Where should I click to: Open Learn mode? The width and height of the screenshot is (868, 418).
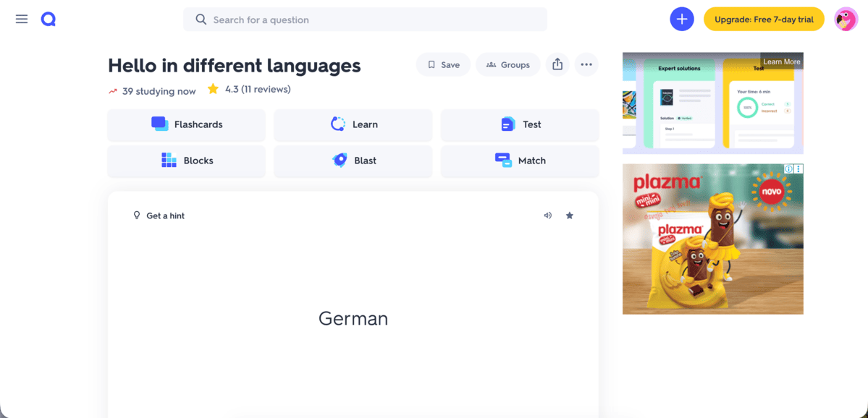coord(353,124)
